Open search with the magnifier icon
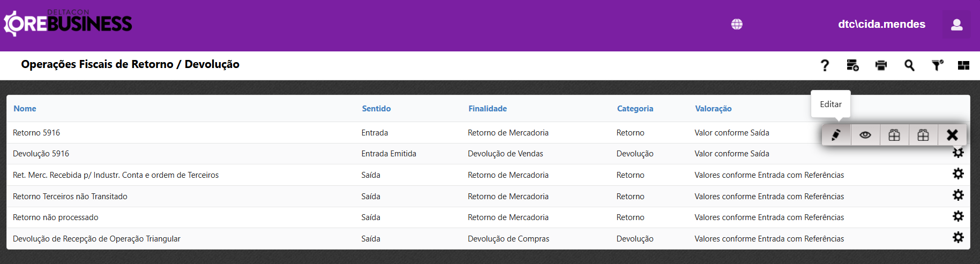The image size is (980, 264). (909, 65)
